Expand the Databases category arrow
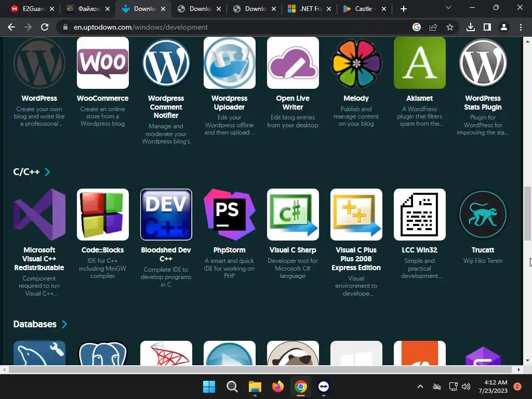 pos(64,324)
